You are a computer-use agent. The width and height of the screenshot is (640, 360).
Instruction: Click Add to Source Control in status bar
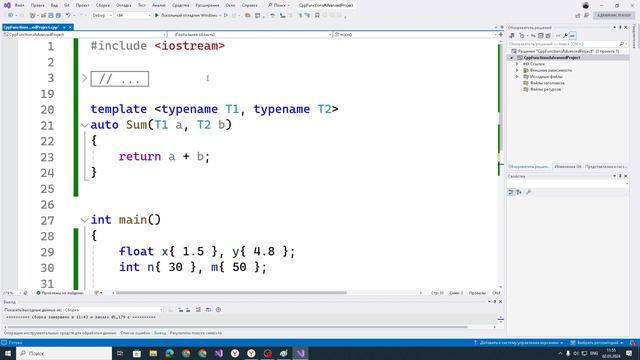tap(518, 343)
